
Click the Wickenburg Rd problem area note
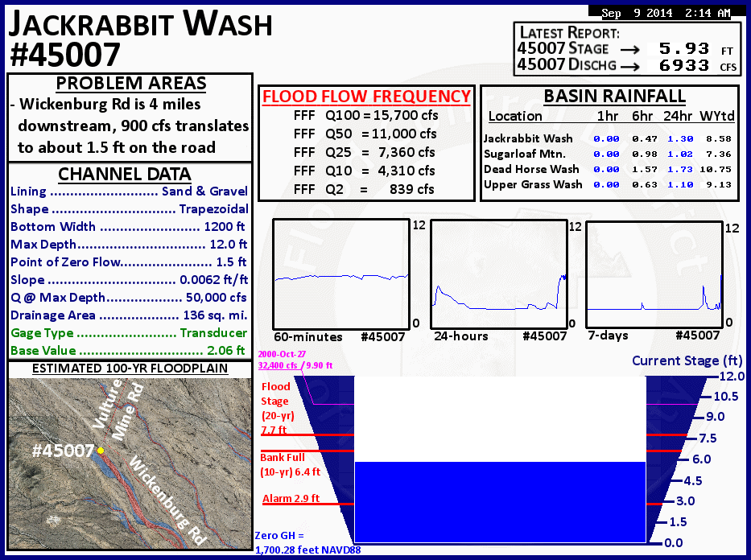(x=130, y=126)
